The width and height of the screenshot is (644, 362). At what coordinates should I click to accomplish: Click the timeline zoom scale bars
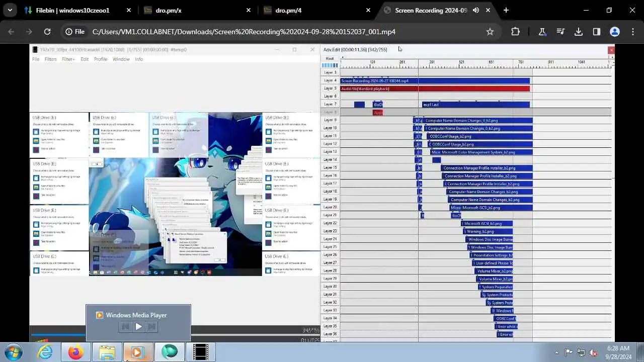[330, 65]
